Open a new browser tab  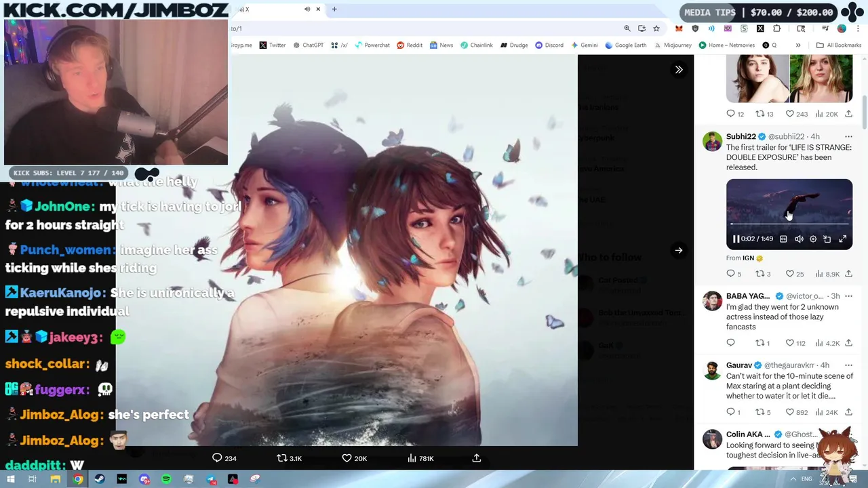334,9
